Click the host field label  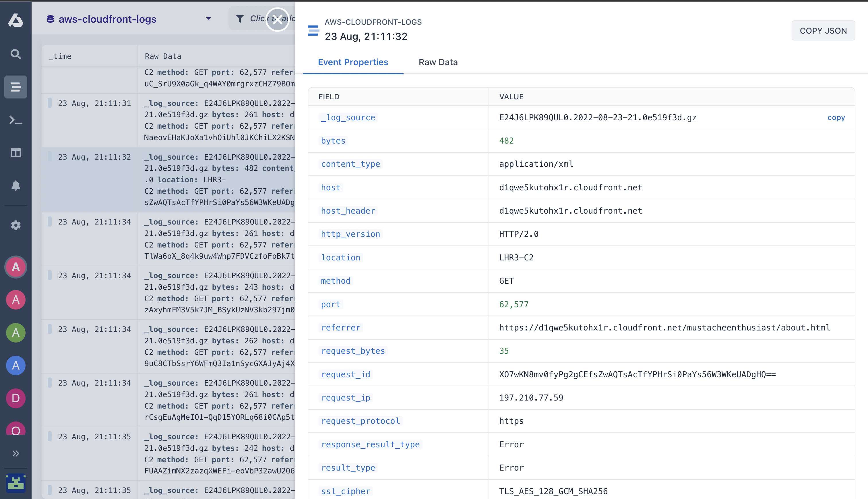331,187
